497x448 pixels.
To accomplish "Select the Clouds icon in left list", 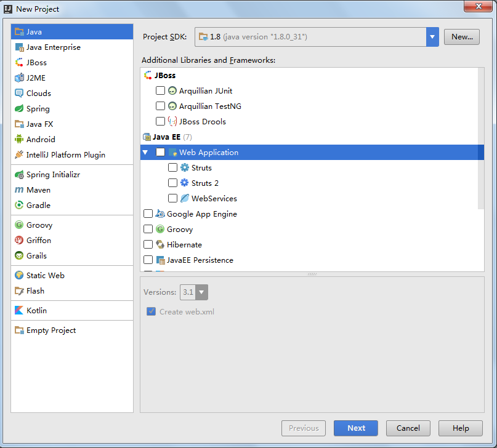I will pos(19,94).
